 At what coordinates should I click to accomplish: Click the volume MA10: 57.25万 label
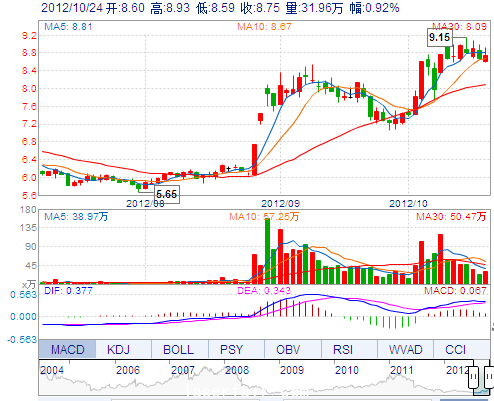(264, 217)
